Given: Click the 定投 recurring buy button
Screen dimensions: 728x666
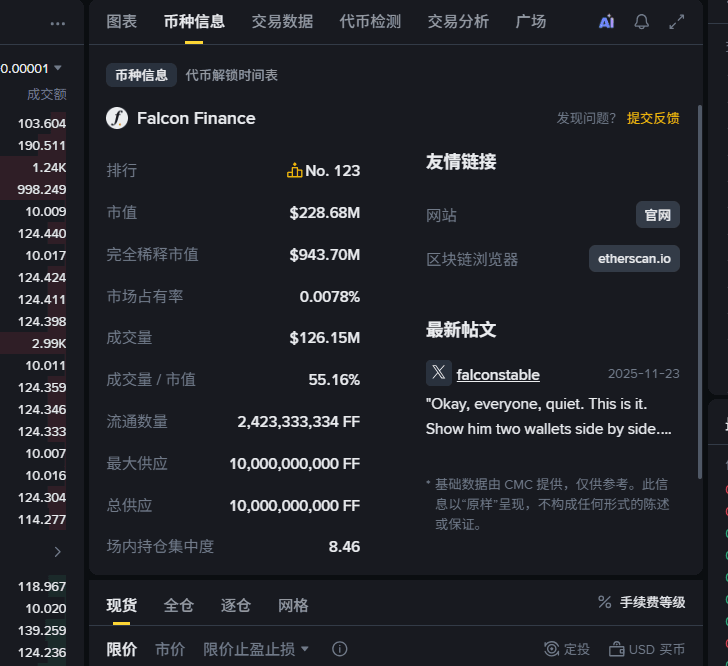Looking at the screenshot, I should coord(567,649).
